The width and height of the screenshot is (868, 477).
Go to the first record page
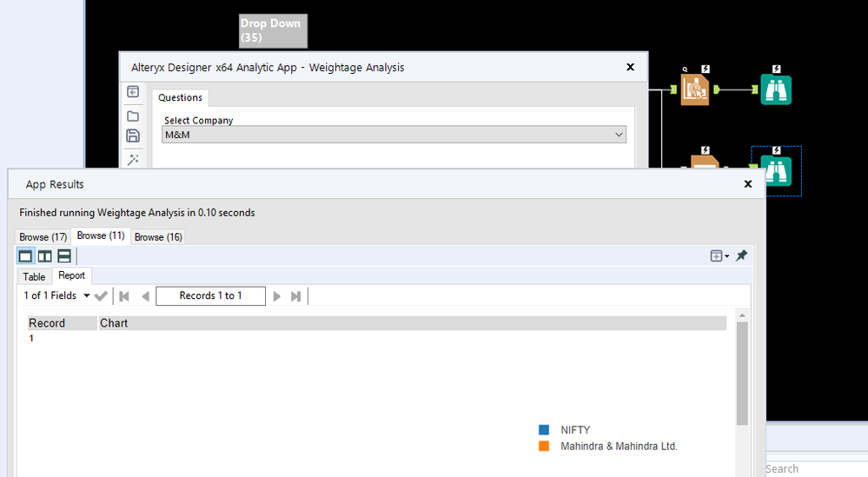point(124,296)
